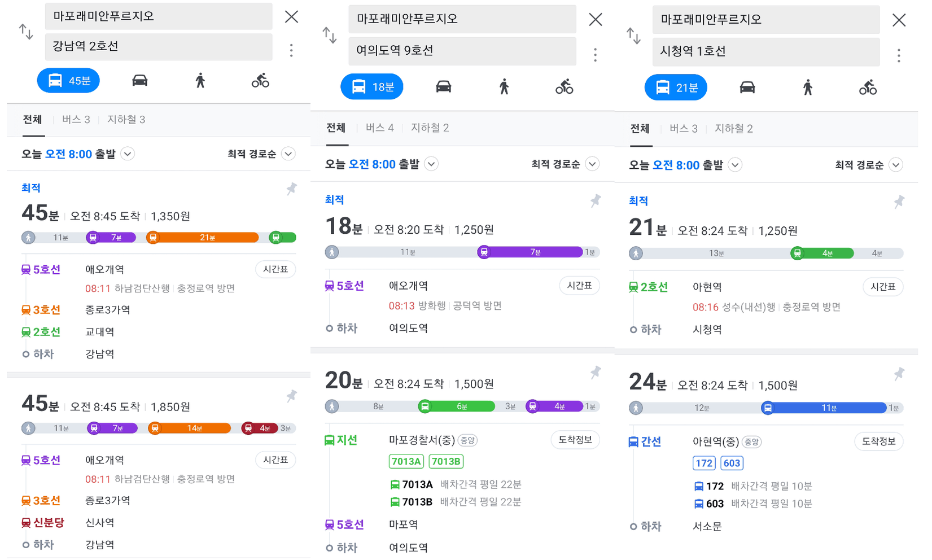932x560 pixels.
Task: View 도착정보 for 마포경찰서(중) stop
Action: point(575,440)
